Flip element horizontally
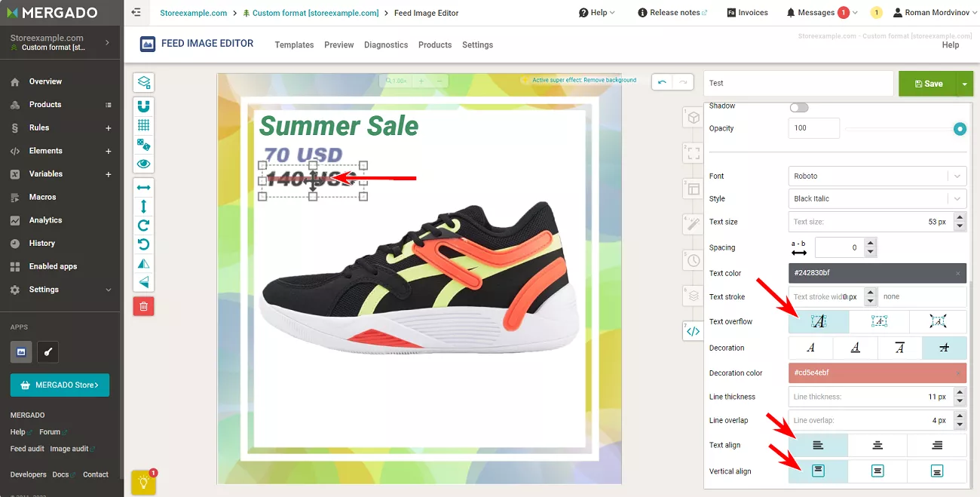The width and height of the screenshot is (980, 497). click(x=143, y=263)
